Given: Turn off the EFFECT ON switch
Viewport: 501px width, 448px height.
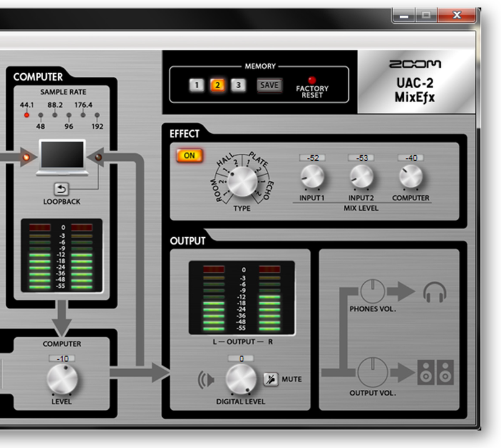Looking at the screenshot, I should [x=189, y=156].
